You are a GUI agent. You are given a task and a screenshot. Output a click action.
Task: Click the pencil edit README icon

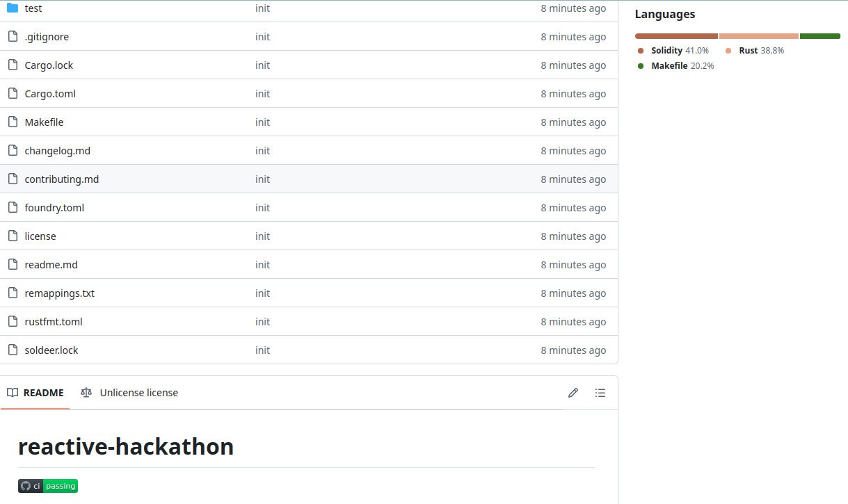pyautogui.click(x=573, y=393)
